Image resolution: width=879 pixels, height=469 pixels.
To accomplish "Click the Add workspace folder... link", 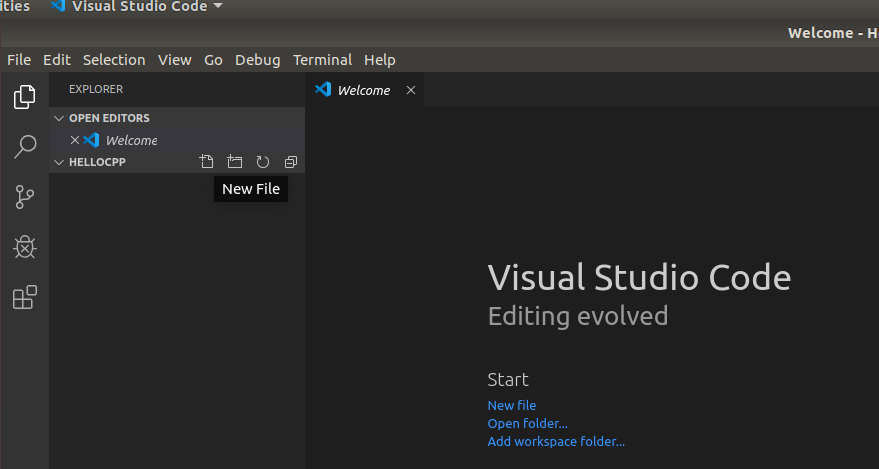I will (x=556, y=442).
